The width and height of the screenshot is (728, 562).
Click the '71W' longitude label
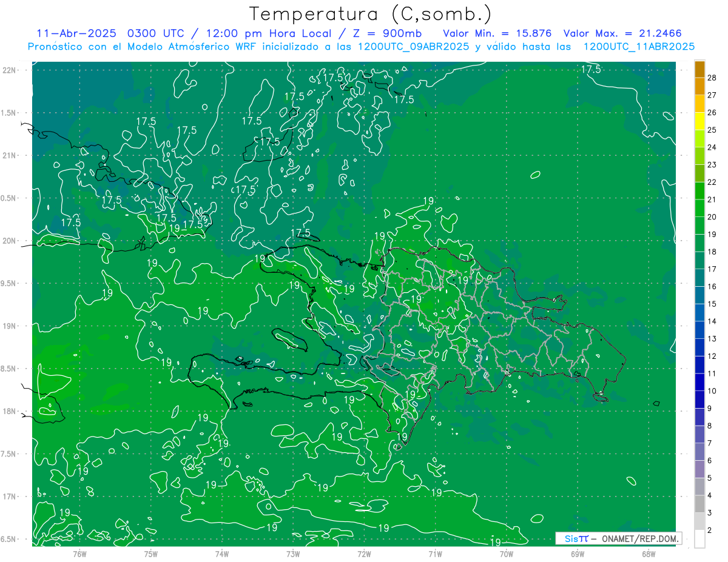click(x=435, y=554)
